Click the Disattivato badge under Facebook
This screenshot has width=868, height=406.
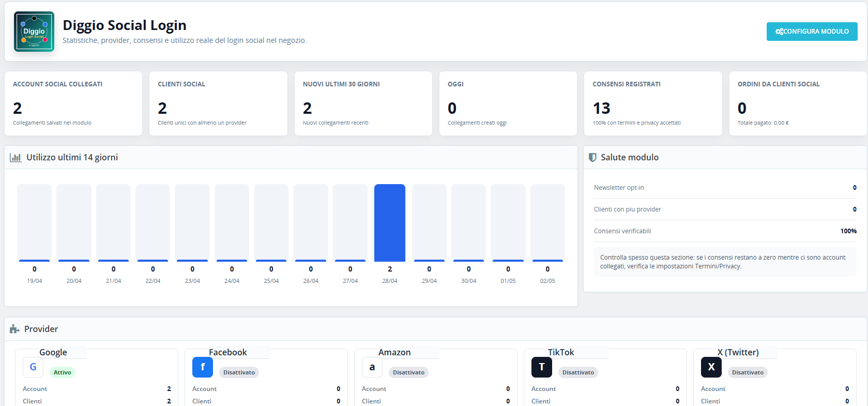[x=239, y=372]
